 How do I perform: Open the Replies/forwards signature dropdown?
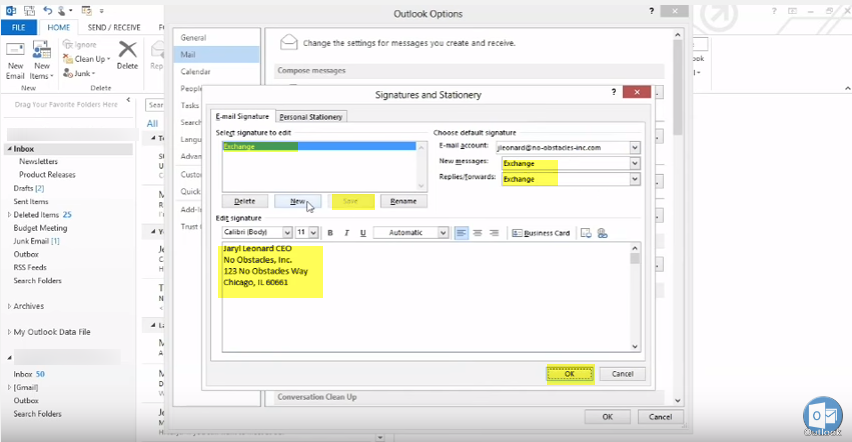(x=635, y=179)
